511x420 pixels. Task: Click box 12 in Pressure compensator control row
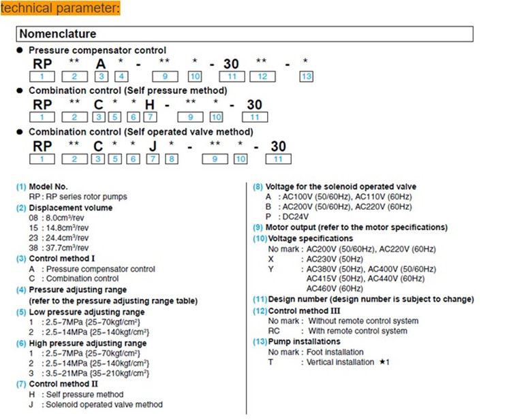pos(262,76)
